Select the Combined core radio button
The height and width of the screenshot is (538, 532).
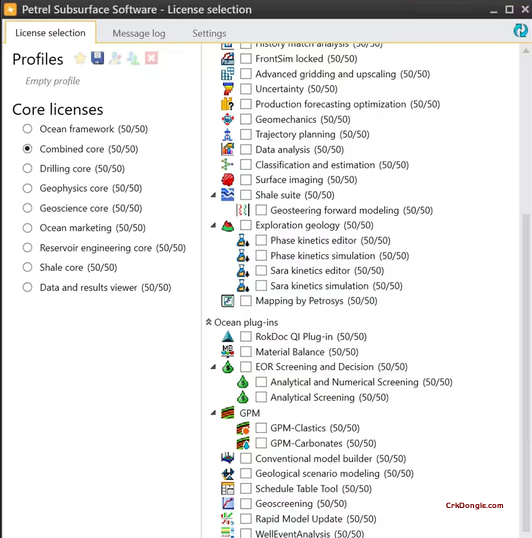[x=27, y=149]
